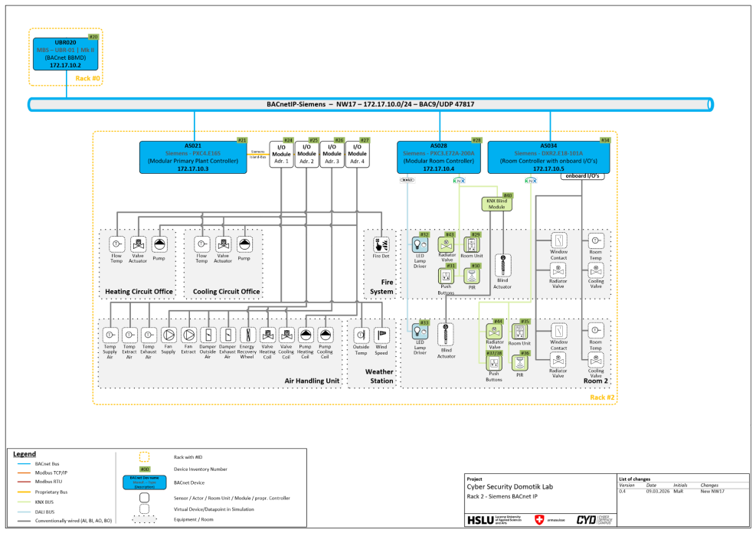Image resolution: width=756 pixels, height=533 pixels.
Task: Select the Heating Circuit Pump icon
Action: pyautogui.click(x=159, y=244)
